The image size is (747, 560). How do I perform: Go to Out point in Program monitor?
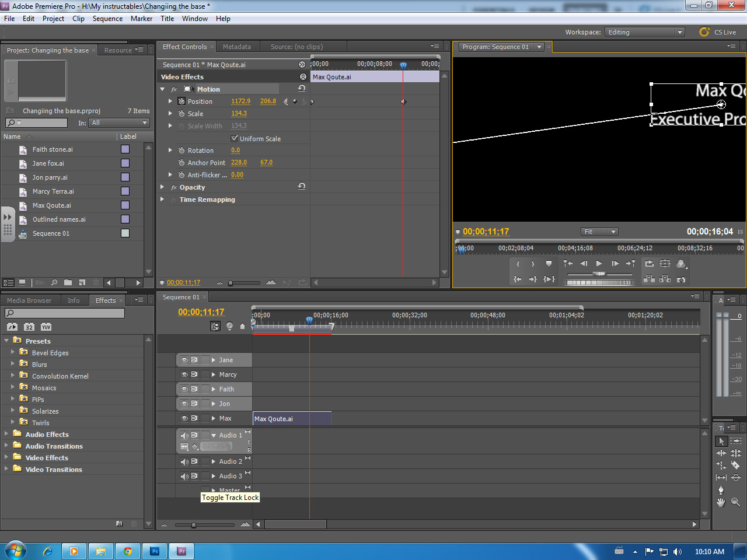coord(533,279)
